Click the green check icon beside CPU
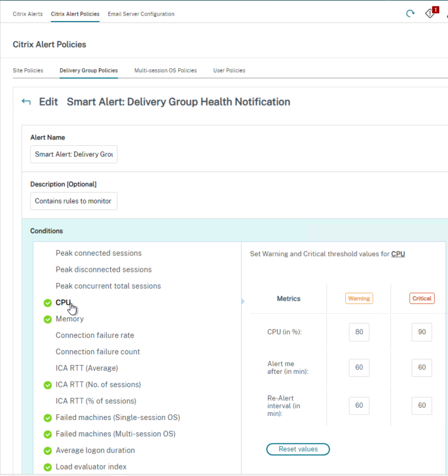 click(48, 303)
